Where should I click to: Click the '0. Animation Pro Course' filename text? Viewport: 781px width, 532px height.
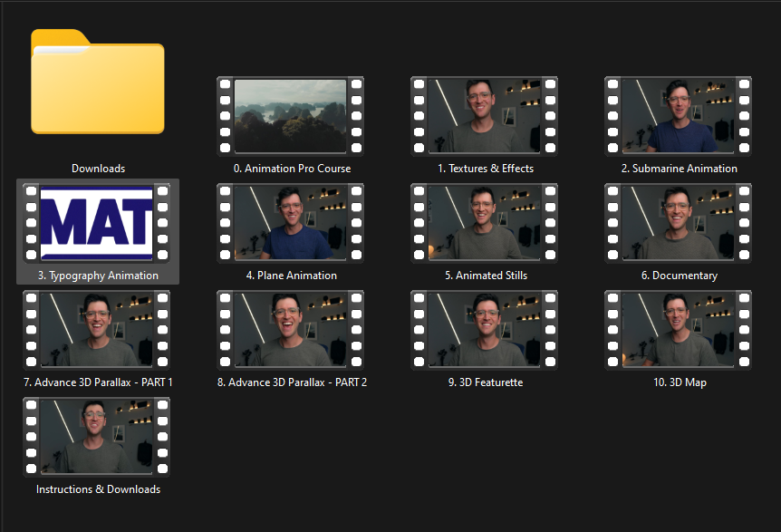290,168
